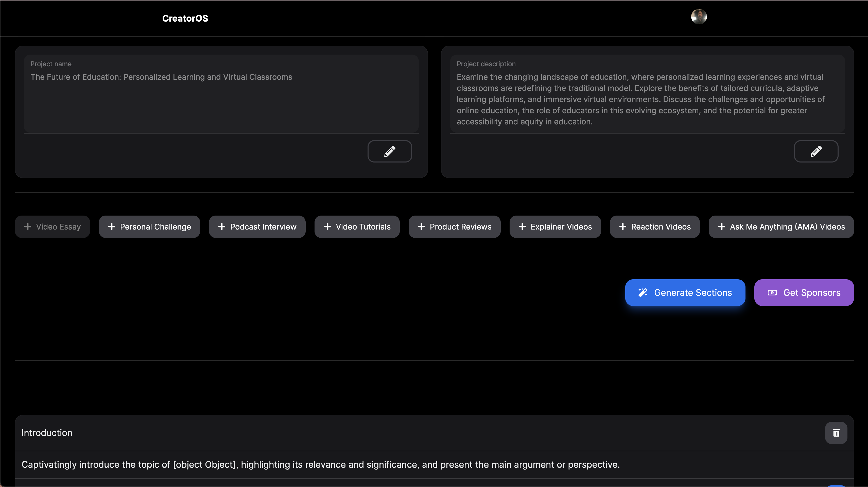Click into the Project name text field
Image resolution: width=868 pixels, height=487 pixels.
click(x=221, y=94)
